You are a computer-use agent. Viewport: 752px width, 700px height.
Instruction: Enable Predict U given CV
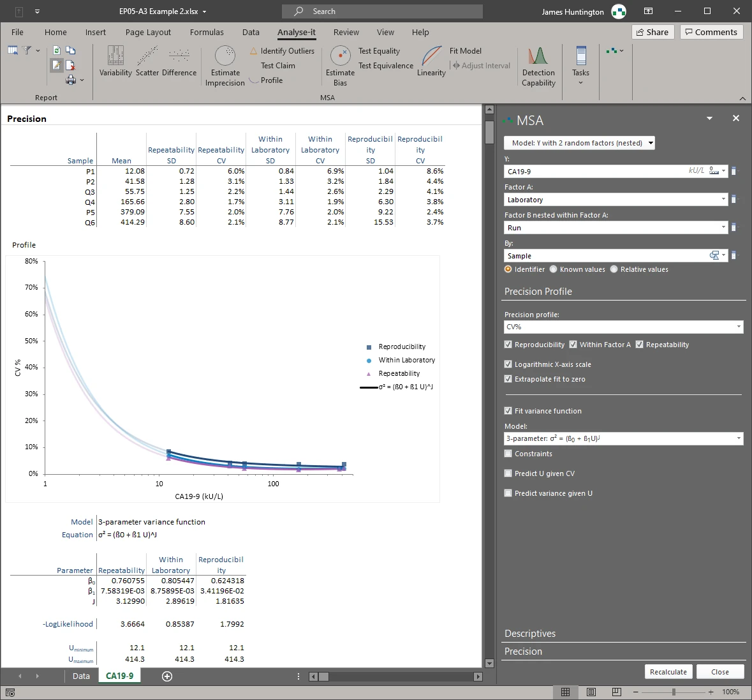point(508,473)
